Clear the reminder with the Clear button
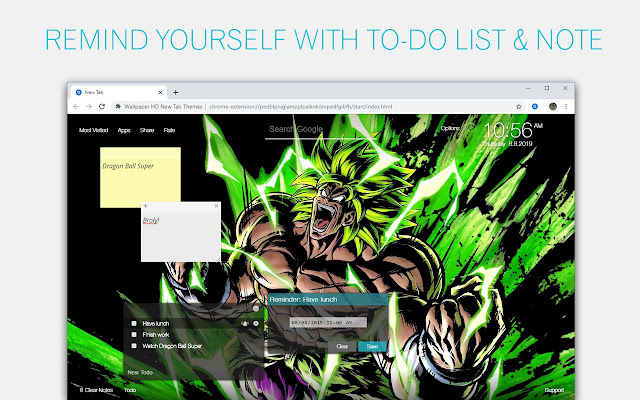The image size is (640, 400). pos(342,346)
